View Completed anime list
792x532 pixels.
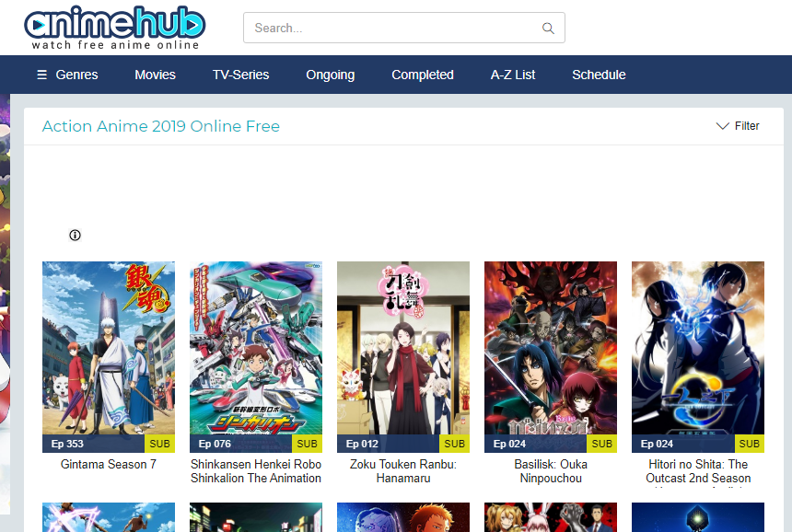(x=423, y=75)
